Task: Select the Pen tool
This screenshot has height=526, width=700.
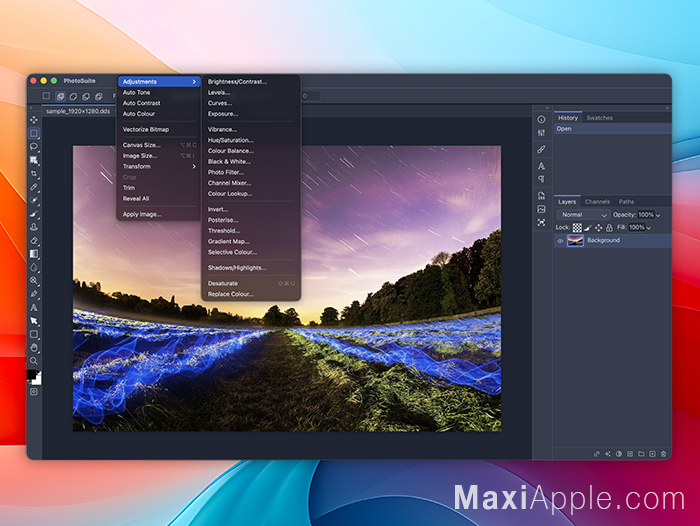Action: [34, 294]
